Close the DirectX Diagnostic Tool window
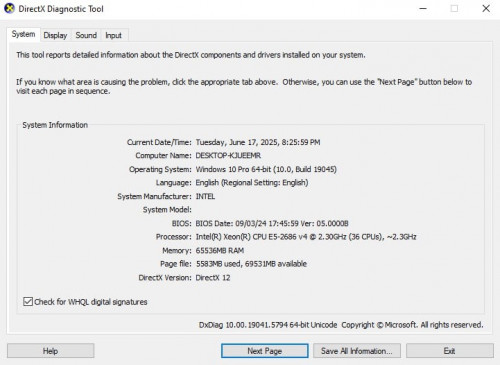500x365 pixels. coord(486,8)
